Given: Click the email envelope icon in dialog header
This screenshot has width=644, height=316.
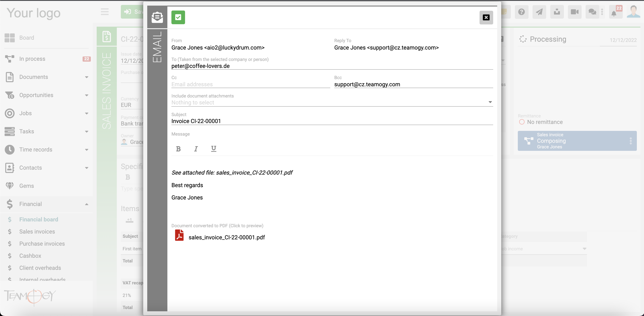Looking at the screenshot, I should tap(157, 17).
